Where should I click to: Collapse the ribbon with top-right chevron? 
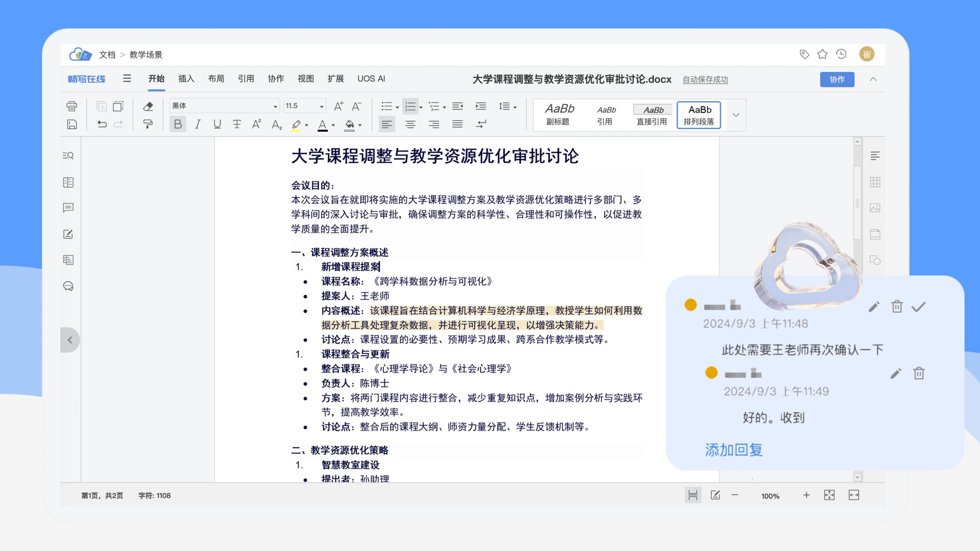click(x=873, y=80)
